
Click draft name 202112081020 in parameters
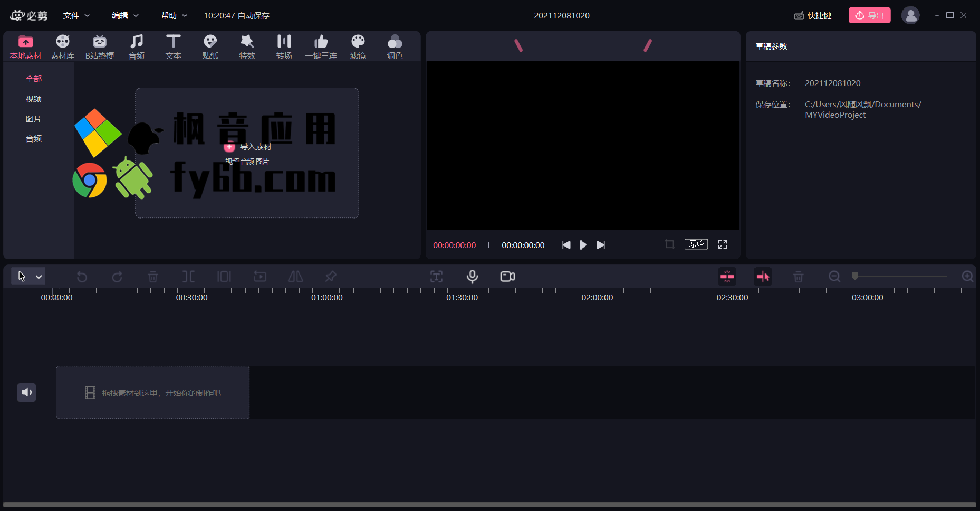coord(833,83)
